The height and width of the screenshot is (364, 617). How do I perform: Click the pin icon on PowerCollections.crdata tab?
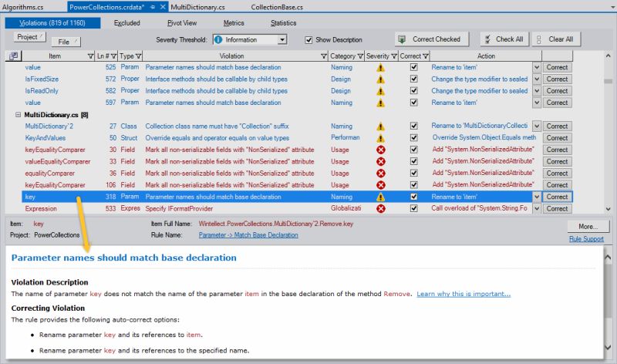point(153,7)
